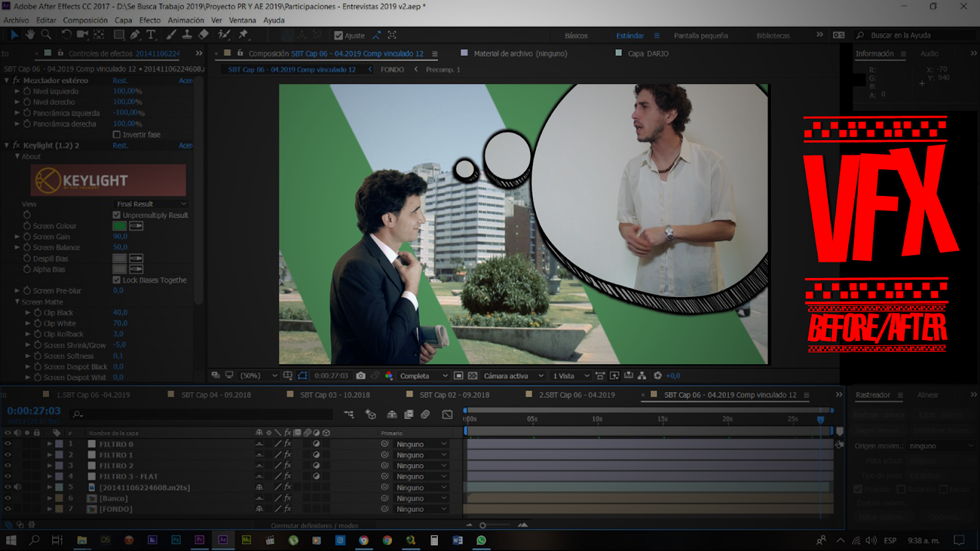This screenshot has height=551, width=980.
Task: Click the timeline current-time indicator marker
Action: (821, 419)
